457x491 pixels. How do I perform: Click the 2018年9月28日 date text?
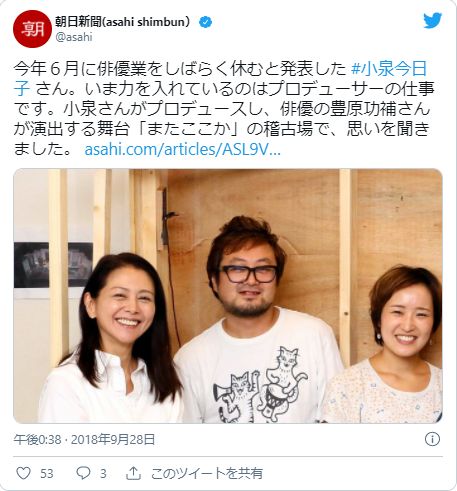click(113, 440)
